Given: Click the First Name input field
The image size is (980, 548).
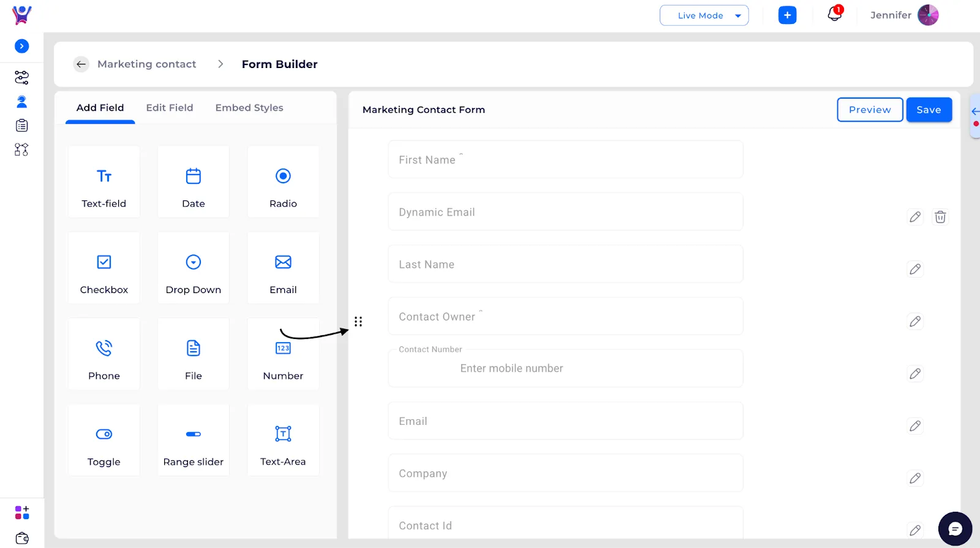Looking at the screenshot, I should tap(565, 159).
